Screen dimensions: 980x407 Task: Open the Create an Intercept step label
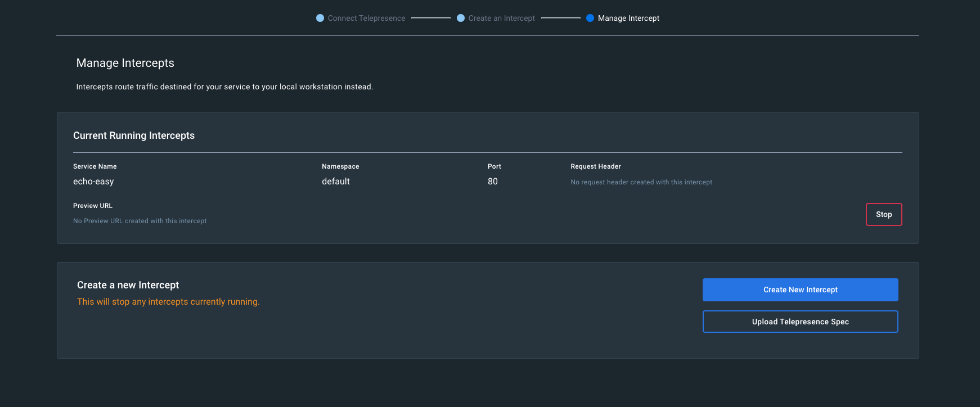[x=501, y=19]
